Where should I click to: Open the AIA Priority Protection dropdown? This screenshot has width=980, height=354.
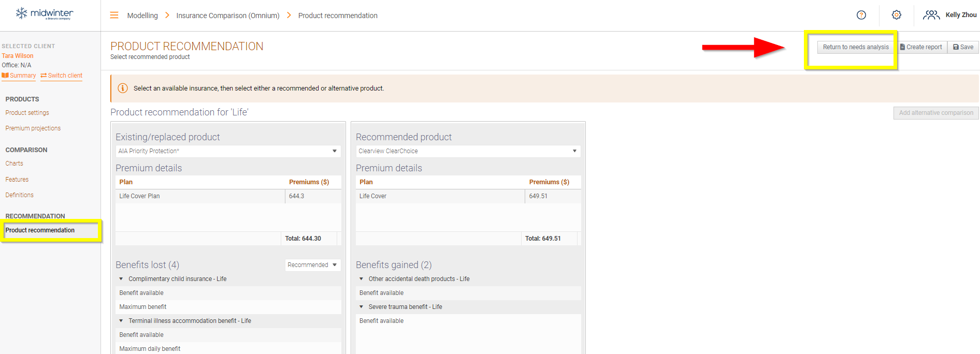(228, 151)
